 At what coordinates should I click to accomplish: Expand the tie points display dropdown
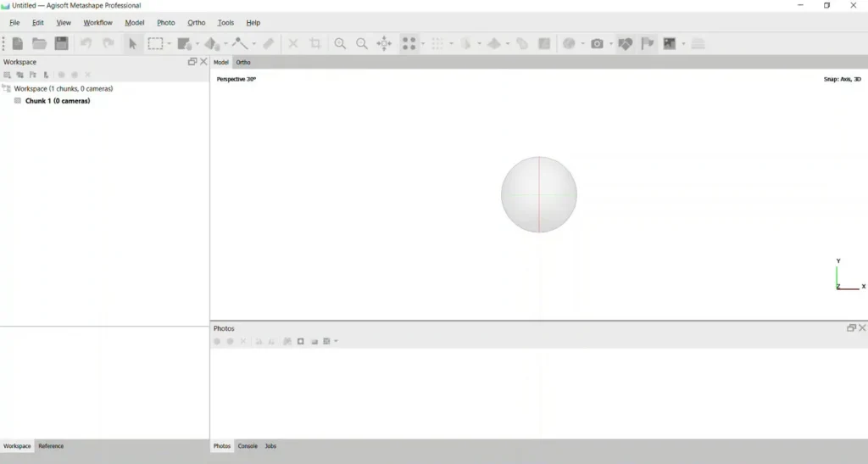pos(423,44)
